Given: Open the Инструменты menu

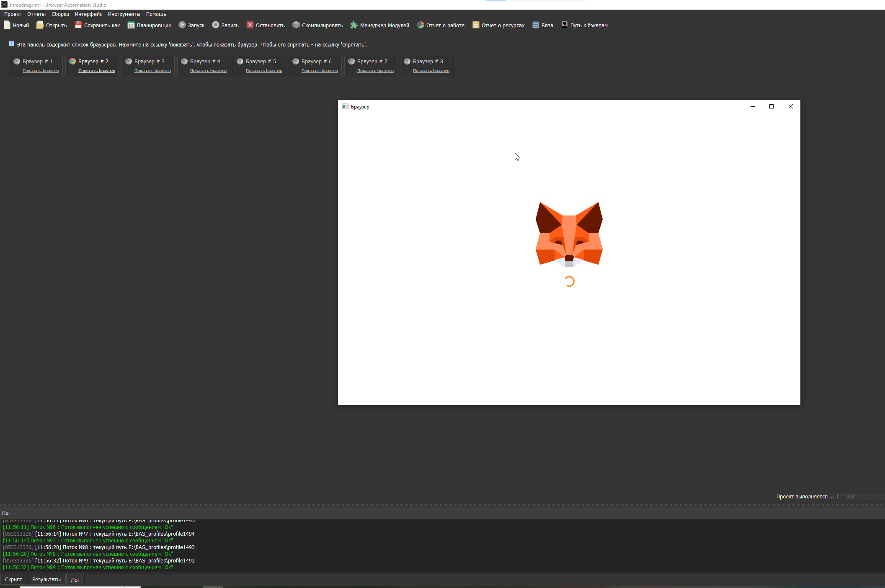Looking at the screenshot, I should pyautogui.click(x=124, y=14).
